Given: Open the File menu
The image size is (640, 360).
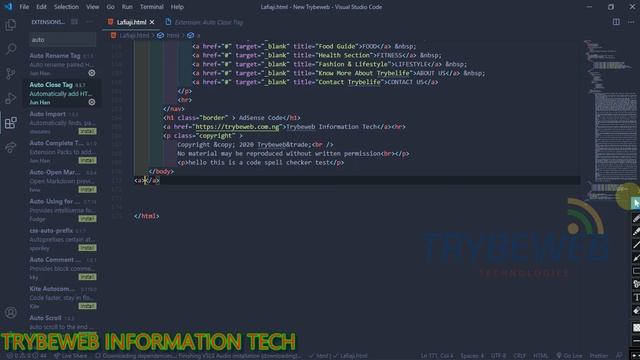Looking at the screenshot, I should click(x=24, y=7).
